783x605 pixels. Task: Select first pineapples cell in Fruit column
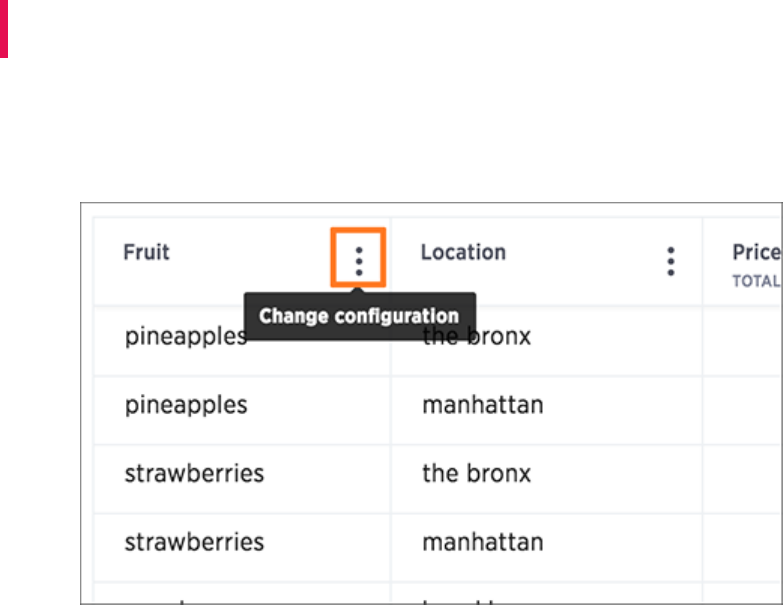coord(186,336)
